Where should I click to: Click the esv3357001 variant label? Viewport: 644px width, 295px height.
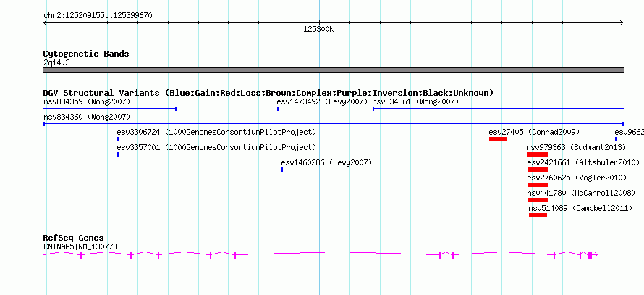pos(216,147)
